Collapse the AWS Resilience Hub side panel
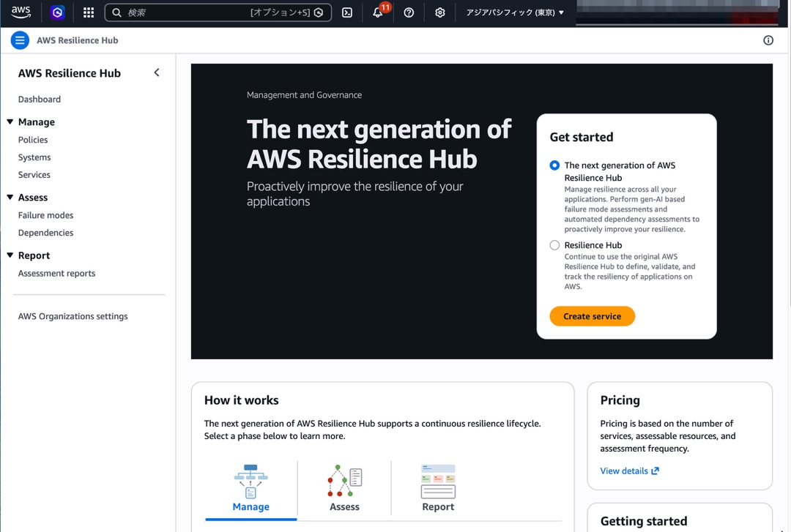Screen dimensions: 791x532 (x=157, y=72)
